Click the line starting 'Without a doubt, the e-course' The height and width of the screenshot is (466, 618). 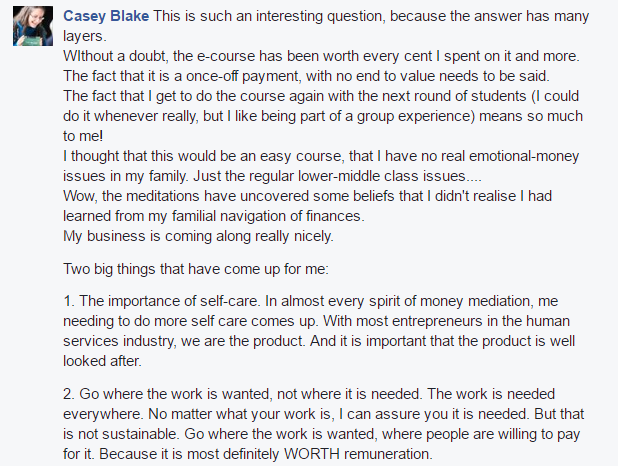coord(321,56)
